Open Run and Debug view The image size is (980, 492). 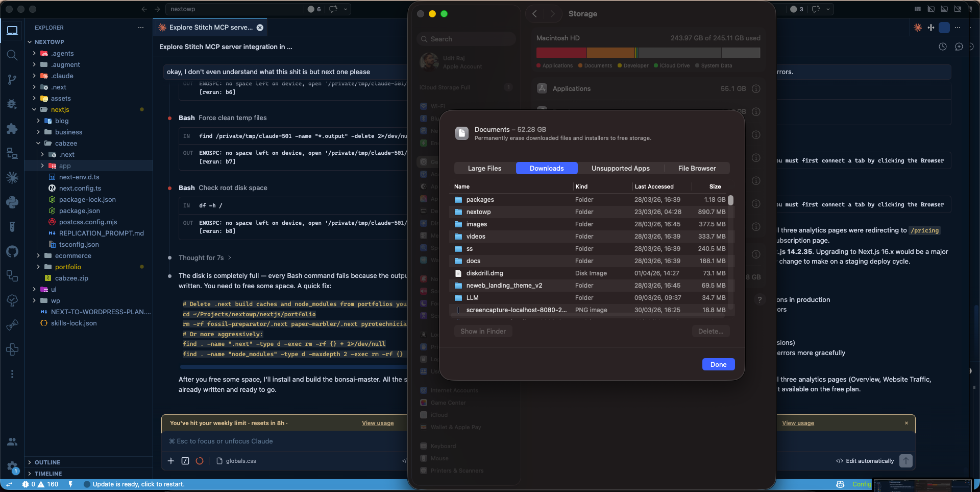click(12, 104)
